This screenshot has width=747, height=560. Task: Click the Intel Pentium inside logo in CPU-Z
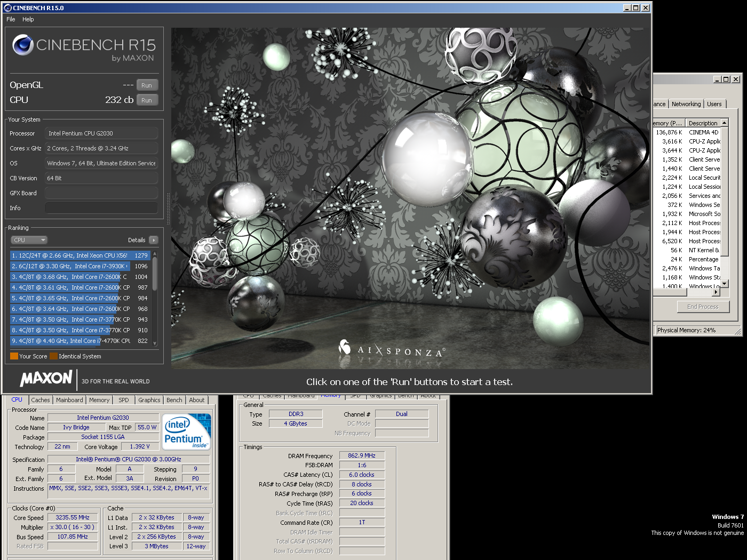186,432
